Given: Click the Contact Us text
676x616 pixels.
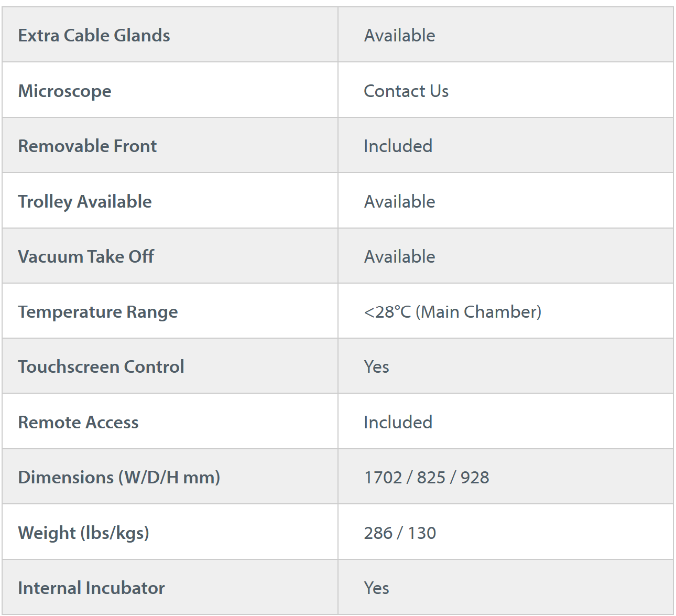Looking at the screenshot, I should point(406,91).
